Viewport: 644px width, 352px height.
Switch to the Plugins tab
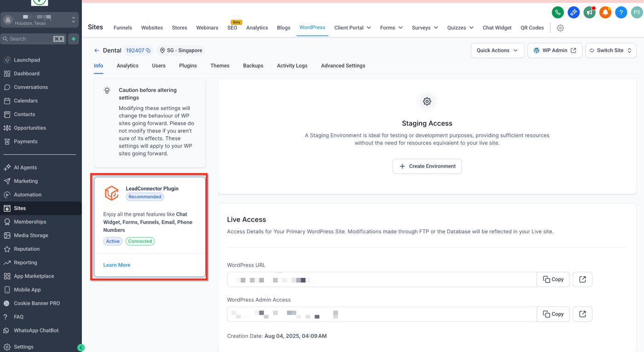(188, 66)
